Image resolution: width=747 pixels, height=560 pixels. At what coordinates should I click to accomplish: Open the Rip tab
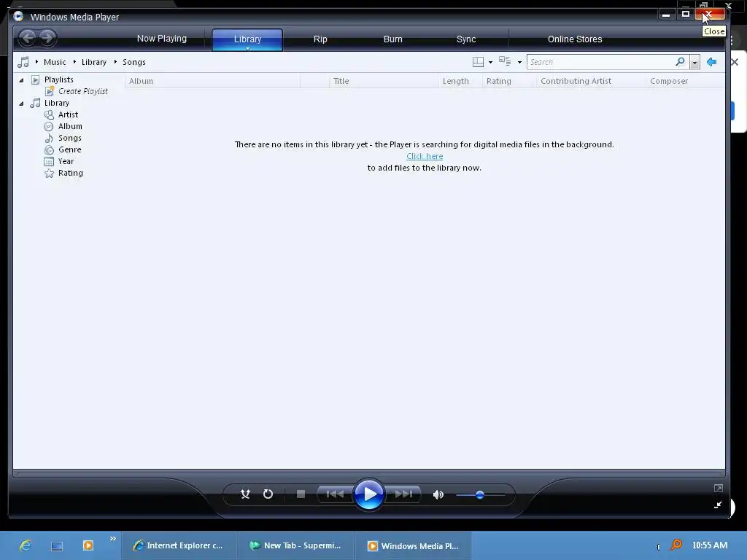pyautogui.click(x=320, y=39)
